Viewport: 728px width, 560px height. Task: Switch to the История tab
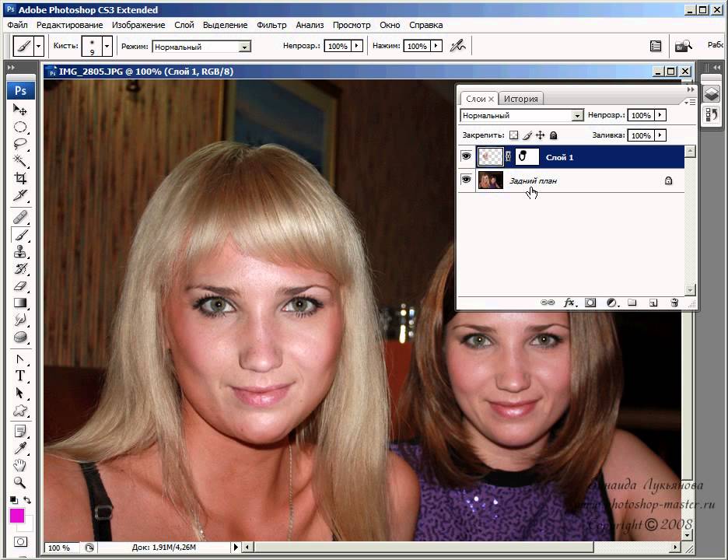click(521, 99)
